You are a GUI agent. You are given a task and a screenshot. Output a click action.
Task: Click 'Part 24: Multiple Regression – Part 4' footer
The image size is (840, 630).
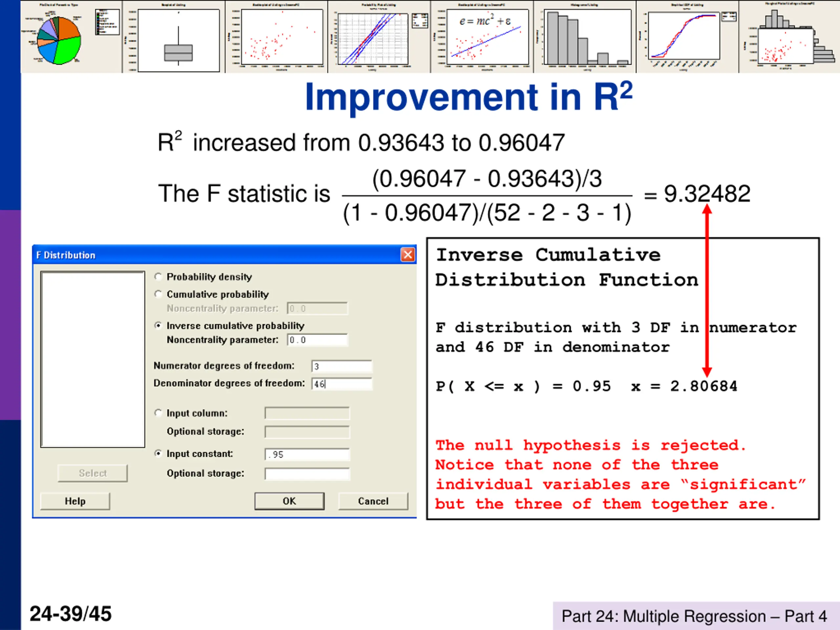pos(694,616)
